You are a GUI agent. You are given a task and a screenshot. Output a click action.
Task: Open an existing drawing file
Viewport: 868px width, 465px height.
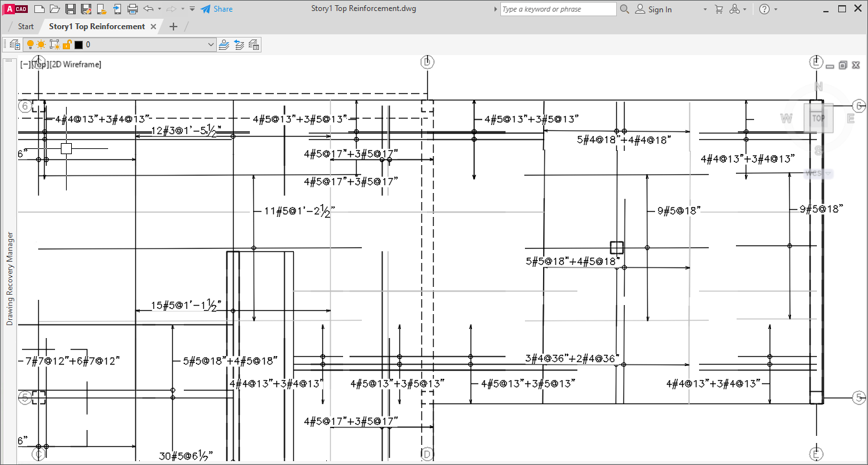(x=55, y=9)
